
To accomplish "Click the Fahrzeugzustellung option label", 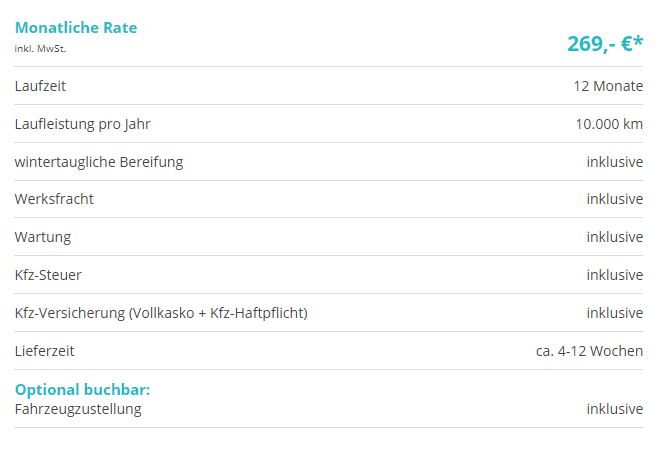I will click(78, 409).
